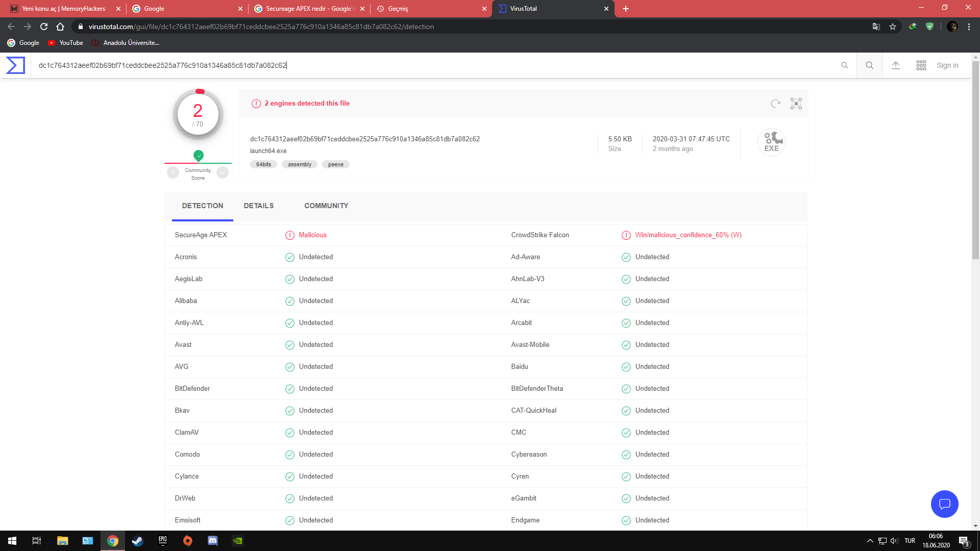Click the Sign in link
This screenshot has height=551, width=980.
[x=947, y=65]
